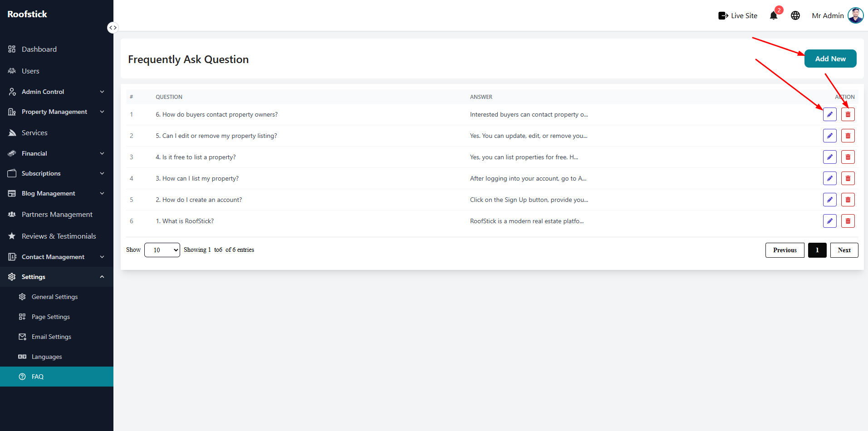This screenshot has height=431, width=868.
Task: Open General Settings
Action: tap(57, 297)
